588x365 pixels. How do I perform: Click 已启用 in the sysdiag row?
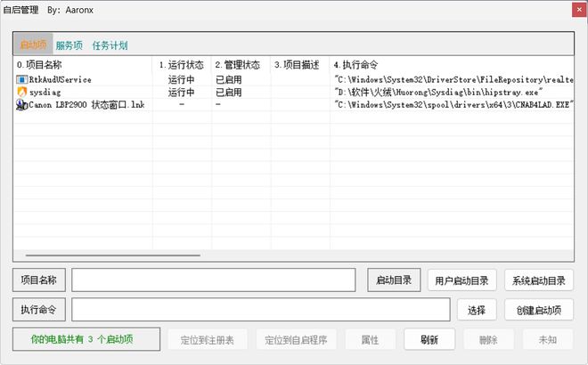pos(228,93)
